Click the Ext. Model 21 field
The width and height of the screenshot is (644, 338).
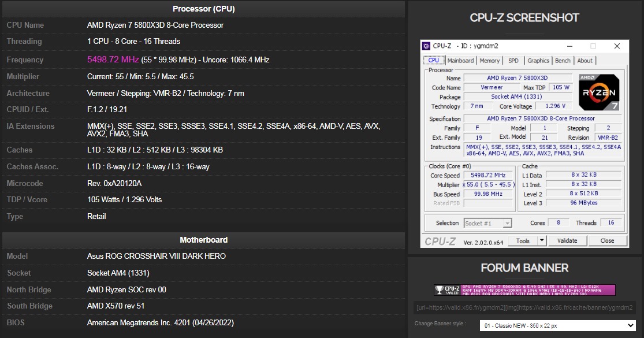[545, 138]
